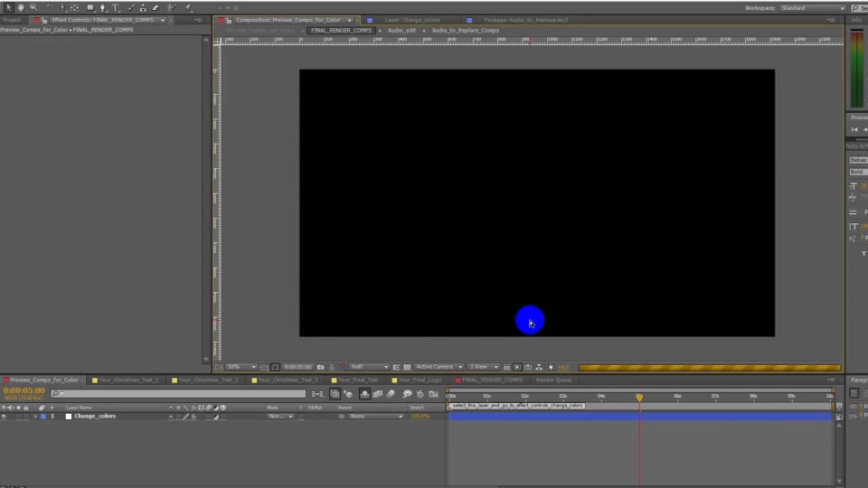Open Parent None dropdown for Change_colors
The image size is (868, 488).
coord(376,417)
